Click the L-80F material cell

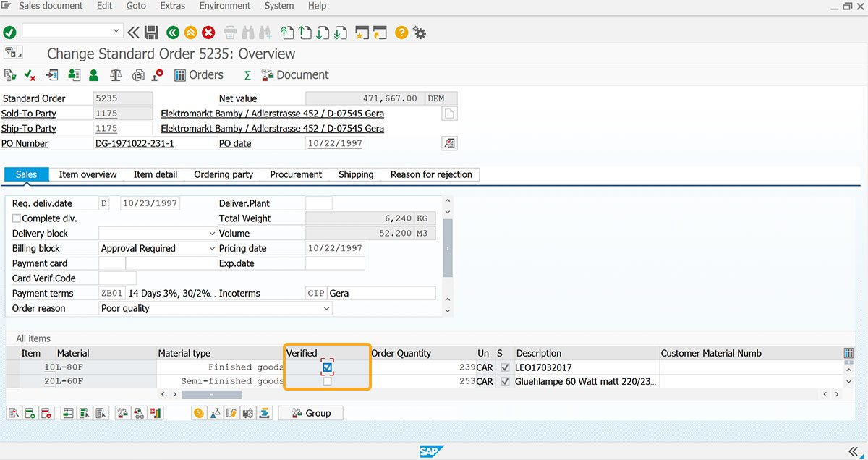(x=107, y=367)
